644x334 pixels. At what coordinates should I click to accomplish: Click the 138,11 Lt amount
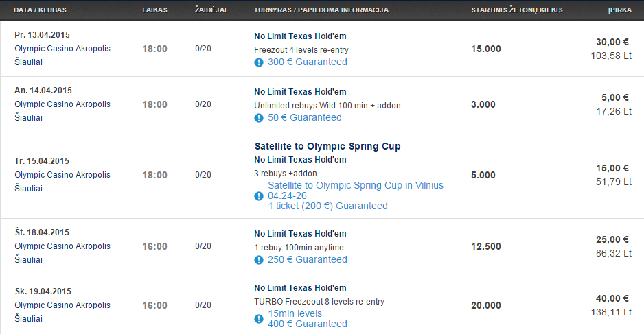click(x=611, y=313)
